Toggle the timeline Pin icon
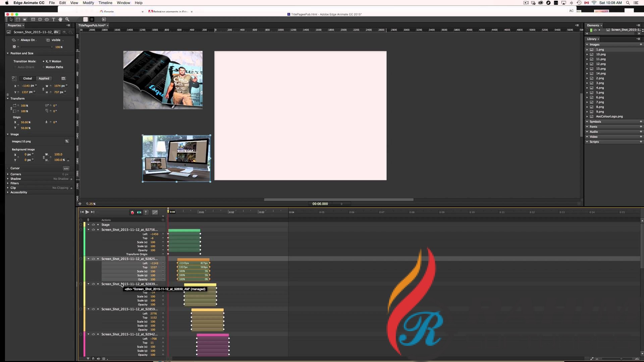The width and height of the screenshot is (644, 362). [x=146, y=212]
